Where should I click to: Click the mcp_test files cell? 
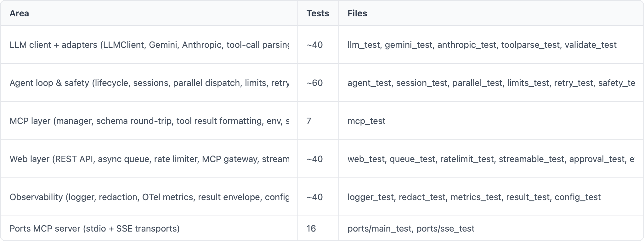coord(491,121)
